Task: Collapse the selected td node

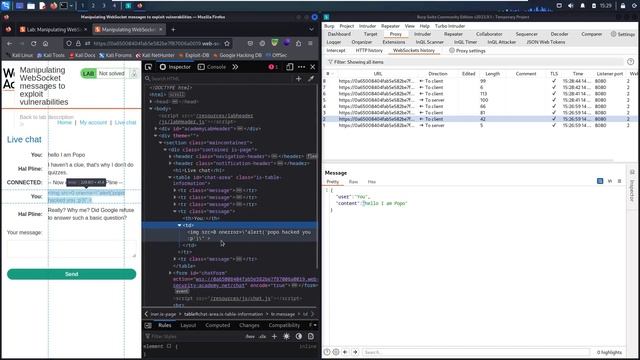Action: tap(180, 225)
